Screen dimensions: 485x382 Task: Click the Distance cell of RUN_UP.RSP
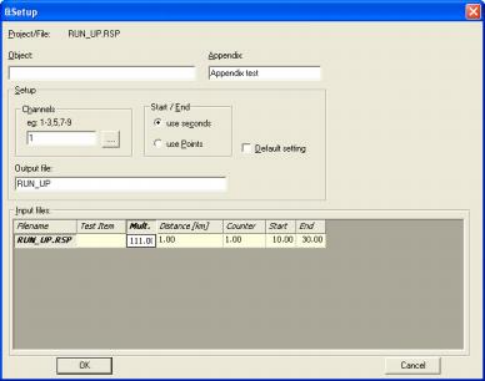[x=189, y=240]
